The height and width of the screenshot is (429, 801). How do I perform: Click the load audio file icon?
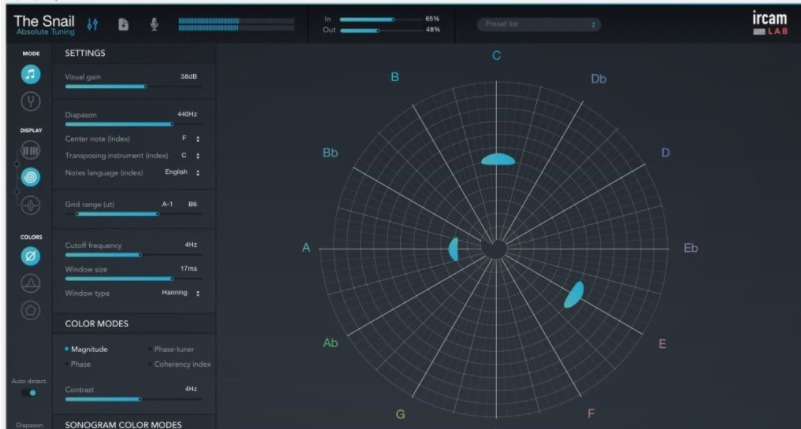pos(123,25)
